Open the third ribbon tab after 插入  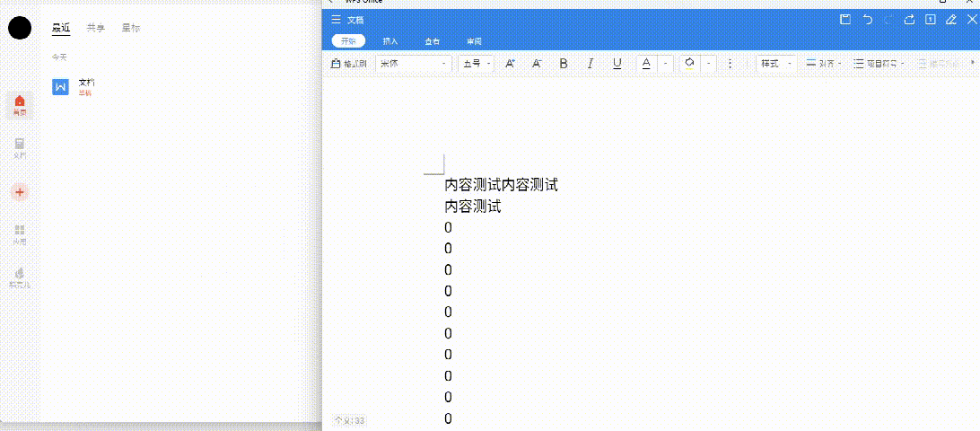coord(432,41)
